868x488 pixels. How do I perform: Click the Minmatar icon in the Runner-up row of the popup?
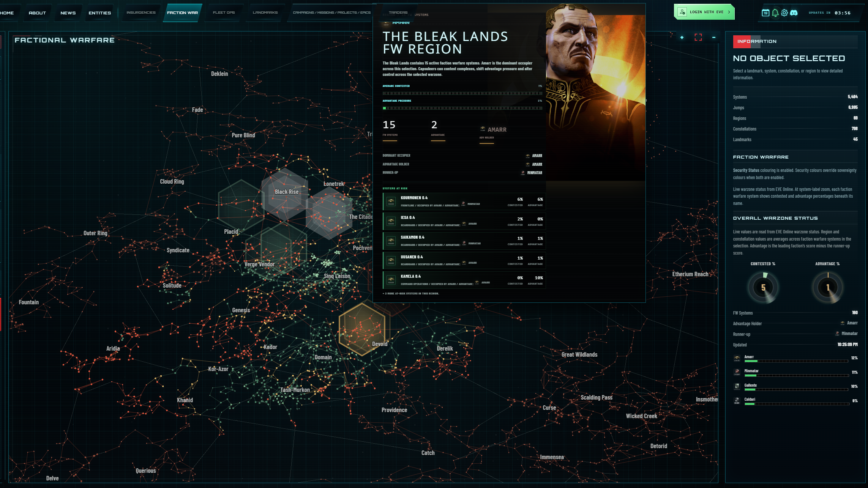[523, 173]
